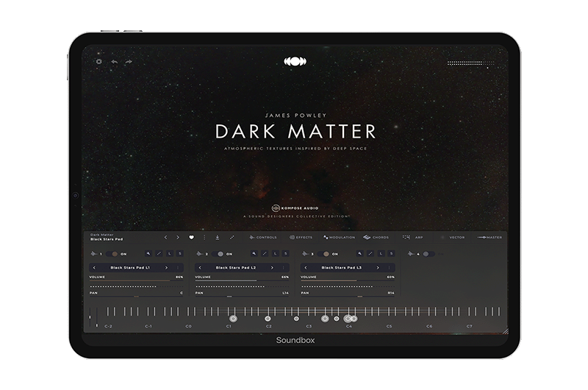The width and height of the screenshot is (588, 390).
Task: Open Black Stars Pad L3 options dots
Action: [389, 268]
